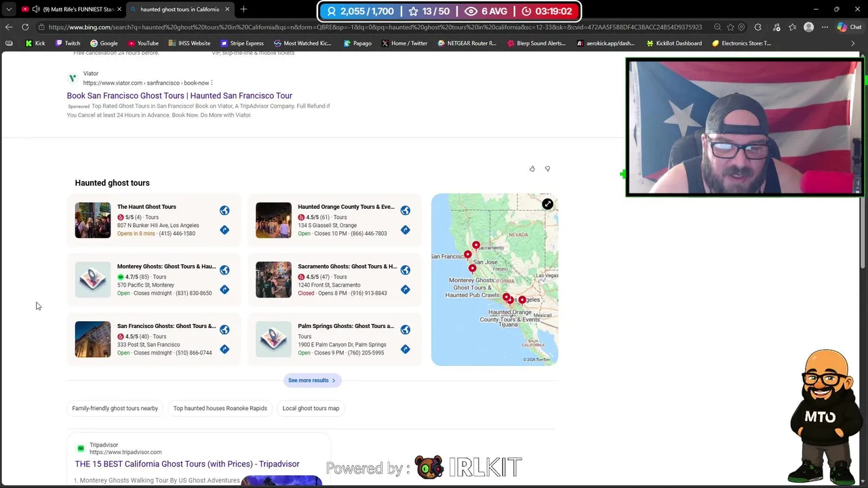This screenshot has height=488, width=868.
Task: Open Book San Francisco Ghost Tours link
Action: pos(179,96)
